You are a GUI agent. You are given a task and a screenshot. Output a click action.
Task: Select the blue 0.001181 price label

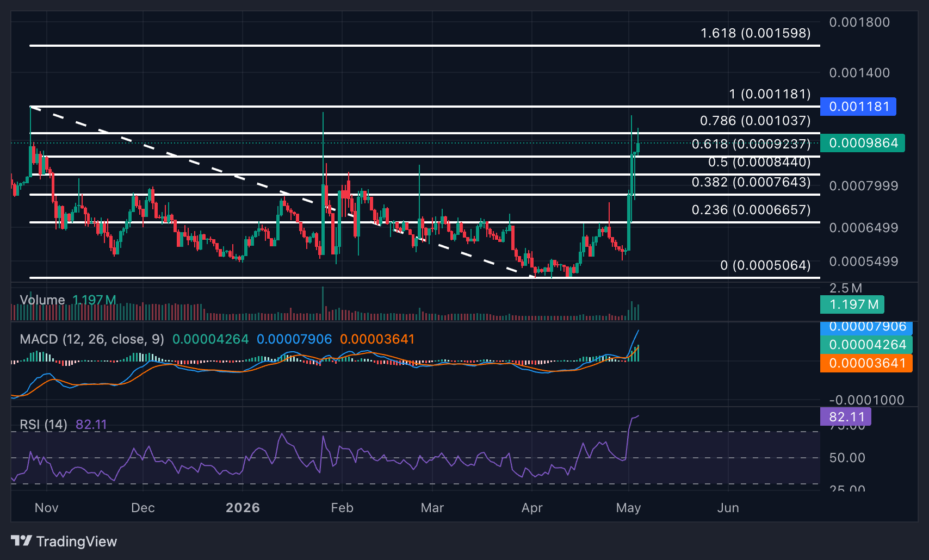tap(858, 107)
